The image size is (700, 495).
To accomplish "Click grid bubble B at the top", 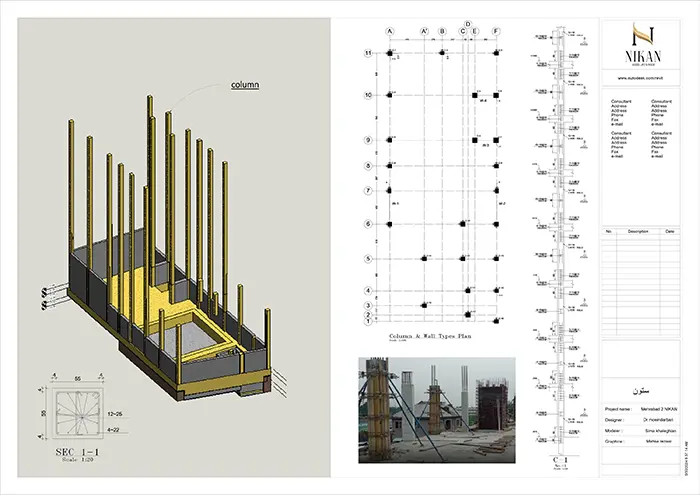I will [442, 32].
